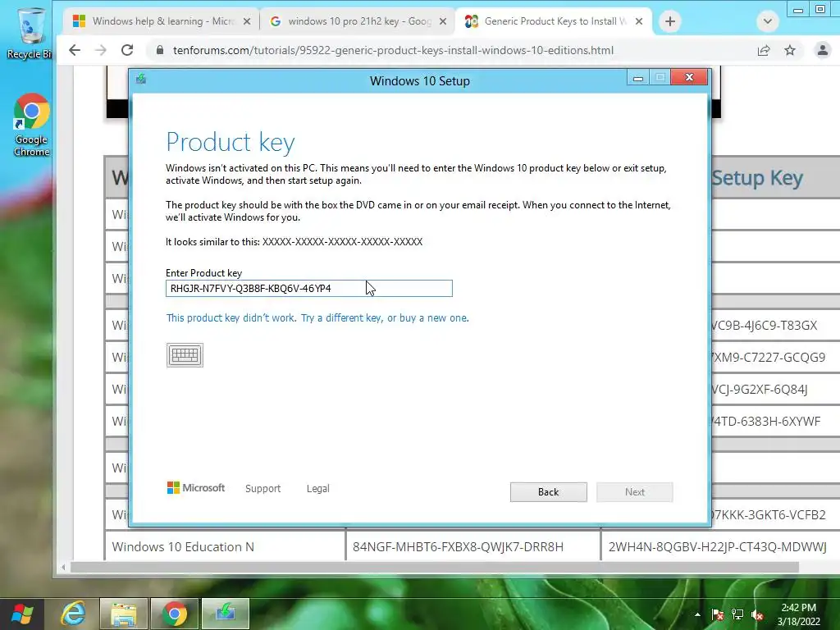Click the Windows 10 Setup title bar icon
The image size is (840, 630).
(141, 80)
